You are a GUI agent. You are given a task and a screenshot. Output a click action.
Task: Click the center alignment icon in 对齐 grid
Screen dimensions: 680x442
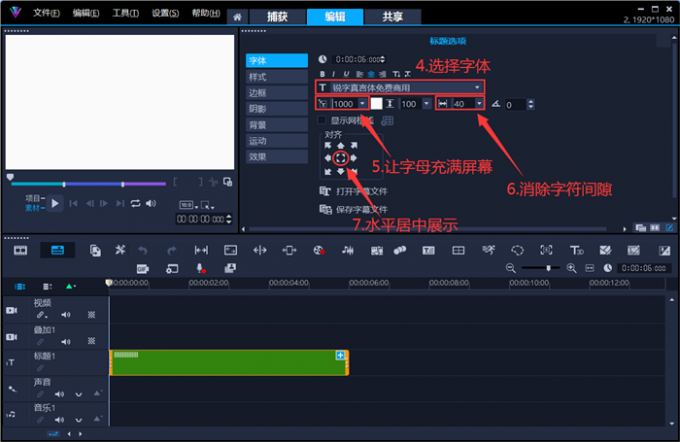pyautogui.click(x=340, y=157)
